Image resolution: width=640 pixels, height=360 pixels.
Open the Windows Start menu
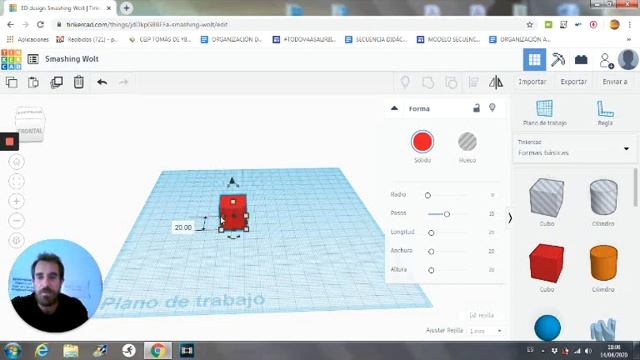(x=13, y=351)
